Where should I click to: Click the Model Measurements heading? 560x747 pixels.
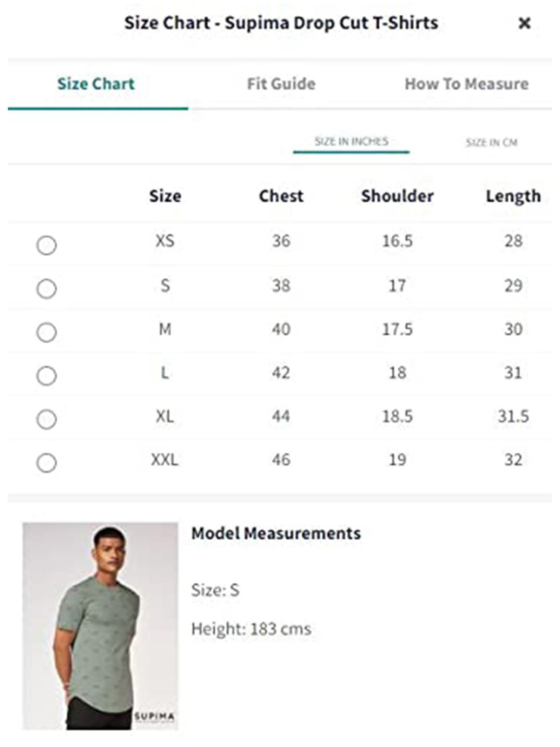[x=276, y=533]
